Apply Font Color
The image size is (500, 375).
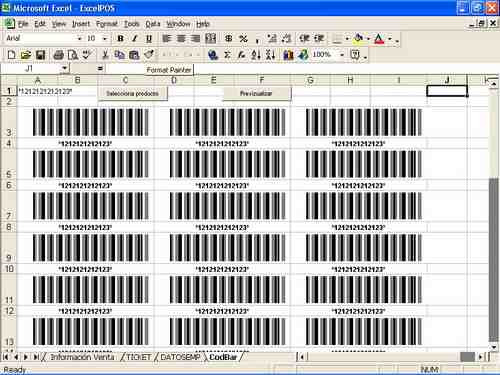coord(379,39)
